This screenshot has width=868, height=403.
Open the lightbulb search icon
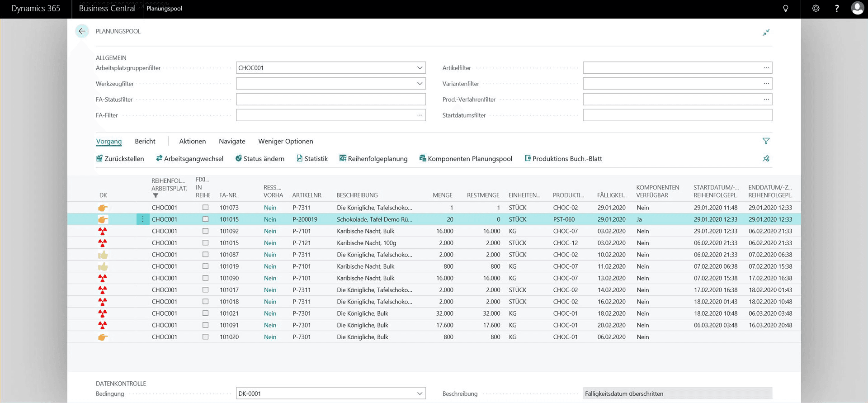pyautogui.click(x=786, y=9)
